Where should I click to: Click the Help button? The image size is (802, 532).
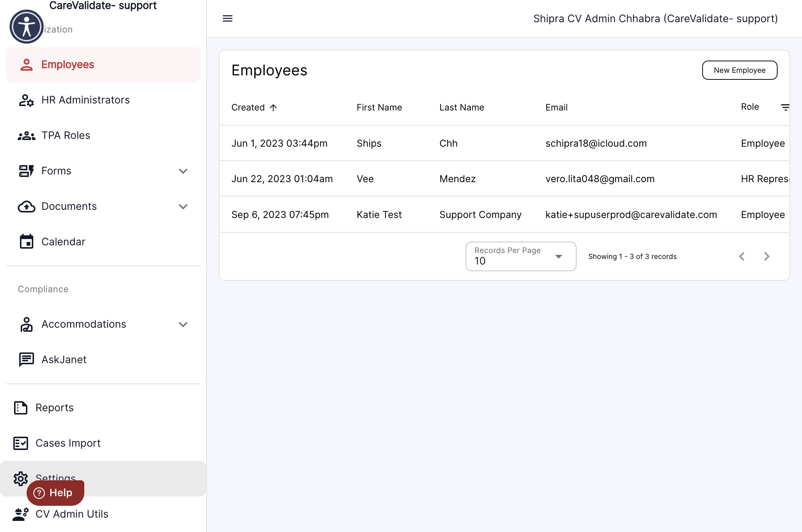(55, 493)
